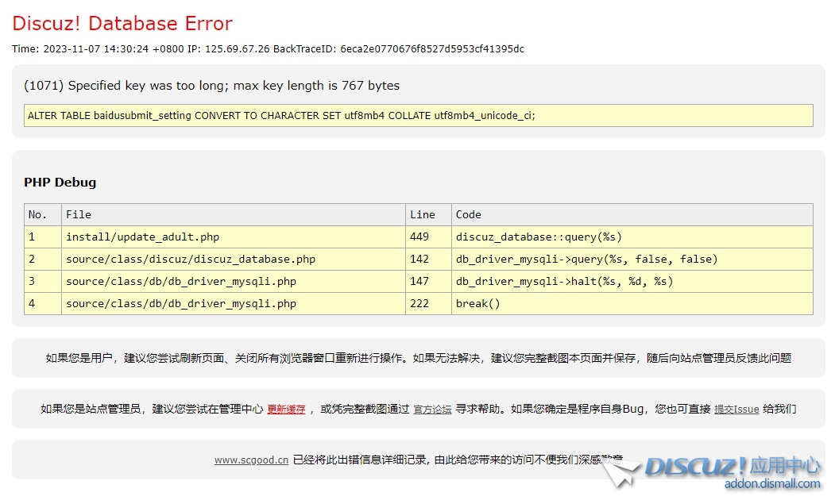Open the 官方论坛 link
Image resolution: width=835 pixels, height=504 pixels.
pos(432,410)
